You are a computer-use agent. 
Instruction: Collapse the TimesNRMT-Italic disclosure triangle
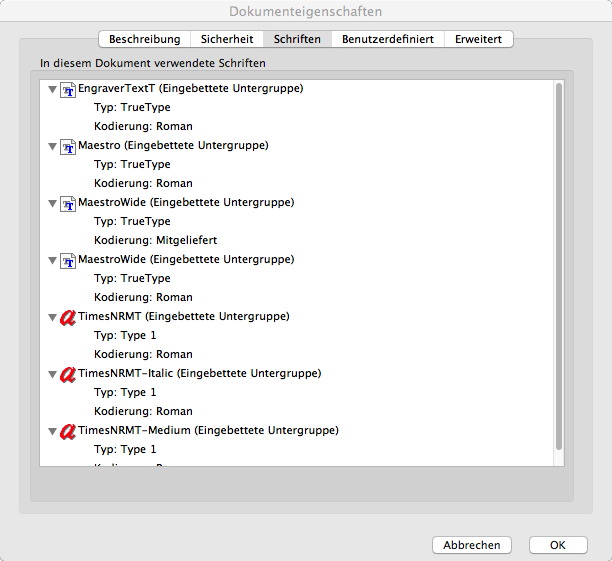coord(52,375)
